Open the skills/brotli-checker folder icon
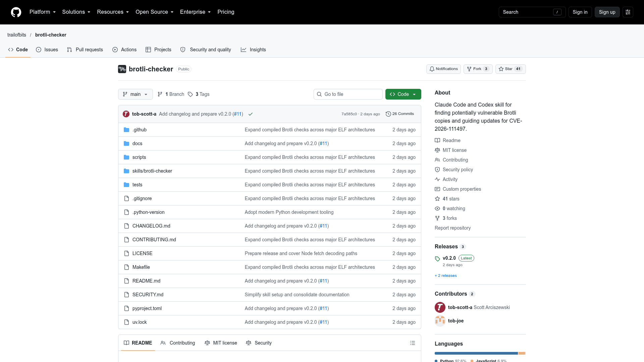Image resolution: width=644 pixels, height=362 pixels. coord(126,171)
